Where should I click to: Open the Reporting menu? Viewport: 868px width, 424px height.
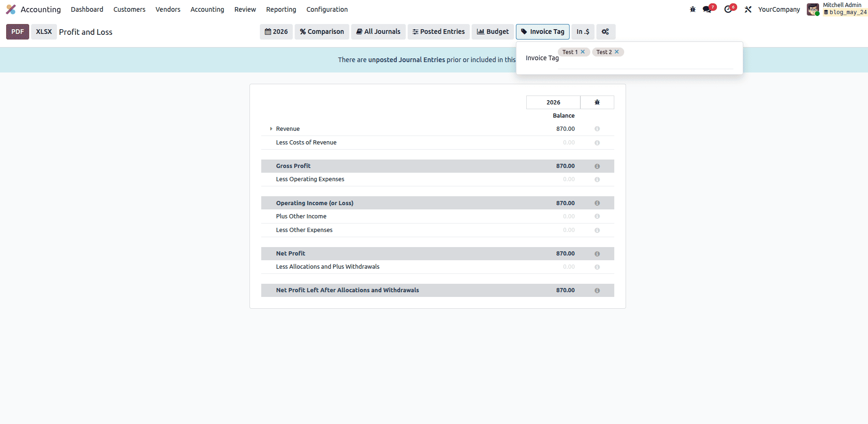coord(281,9)
